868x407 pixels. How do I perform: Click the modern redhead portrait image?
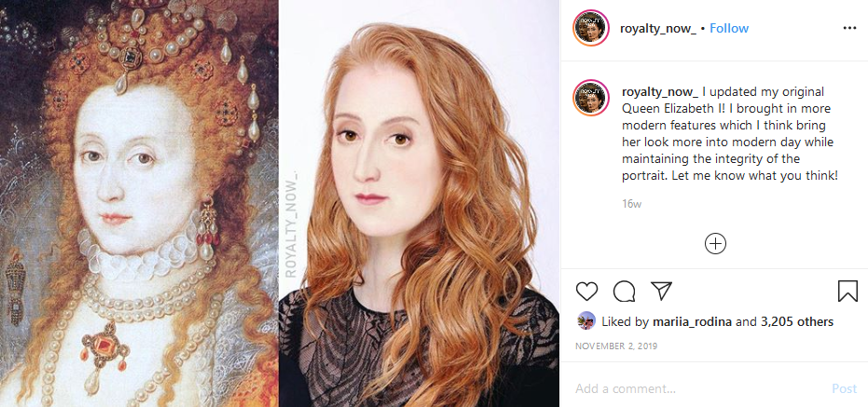(419, 203)
